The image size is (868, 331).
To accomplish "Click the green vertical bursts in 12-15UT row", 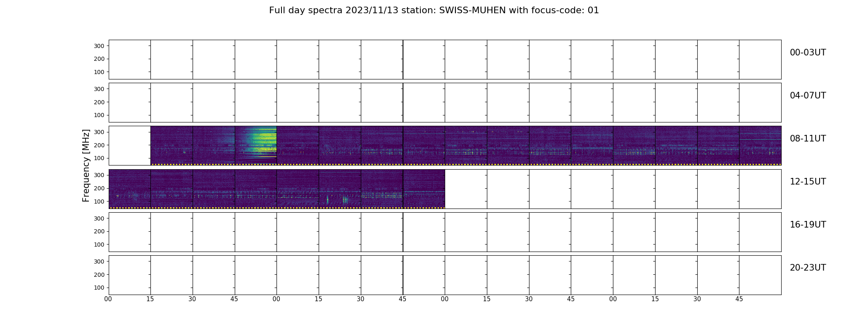I will tap(337, 199).
